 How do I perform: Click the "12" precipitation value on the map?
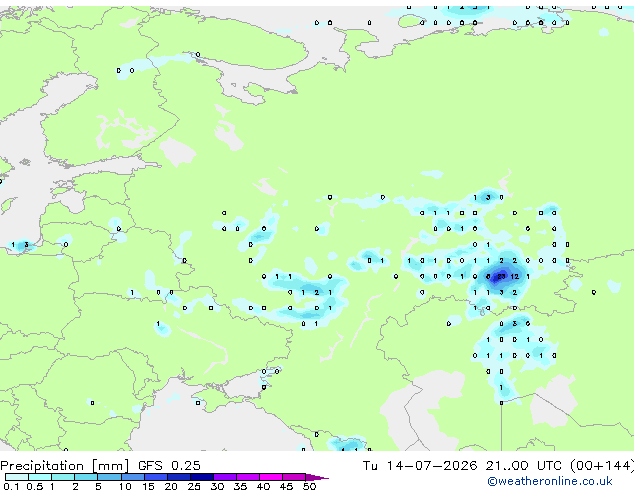(x=514, y=277)
